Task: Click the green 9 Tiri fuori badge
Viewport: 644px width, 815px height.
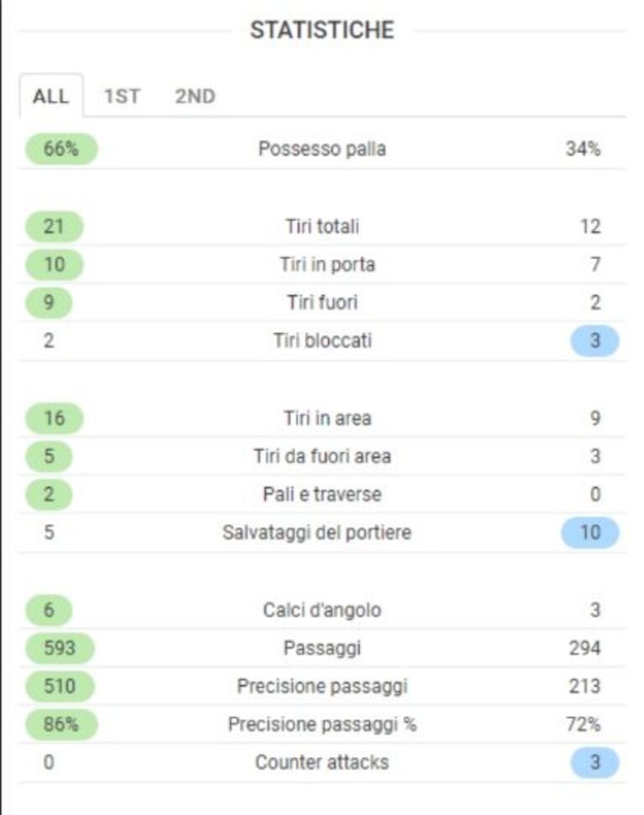Action: [49, 302]
